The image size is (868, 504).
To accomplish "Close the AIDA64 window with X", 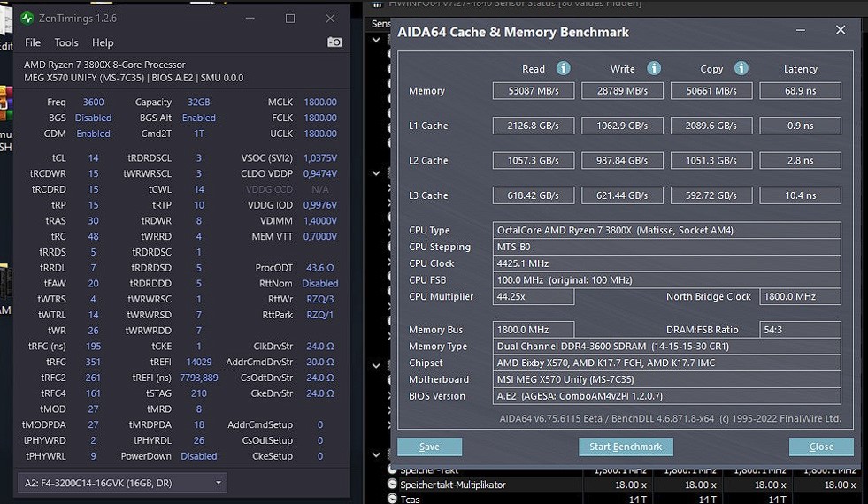I will point(841,30).
